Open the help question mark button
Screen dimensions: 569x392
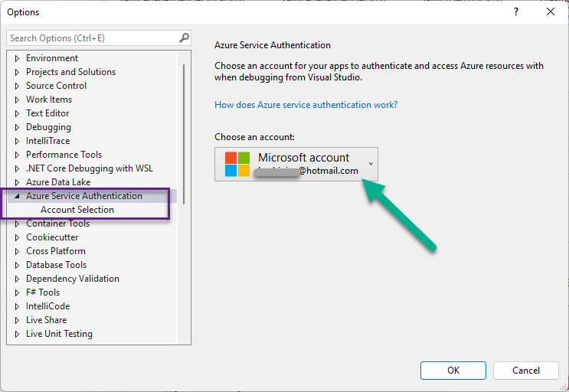tap(515, 12)
